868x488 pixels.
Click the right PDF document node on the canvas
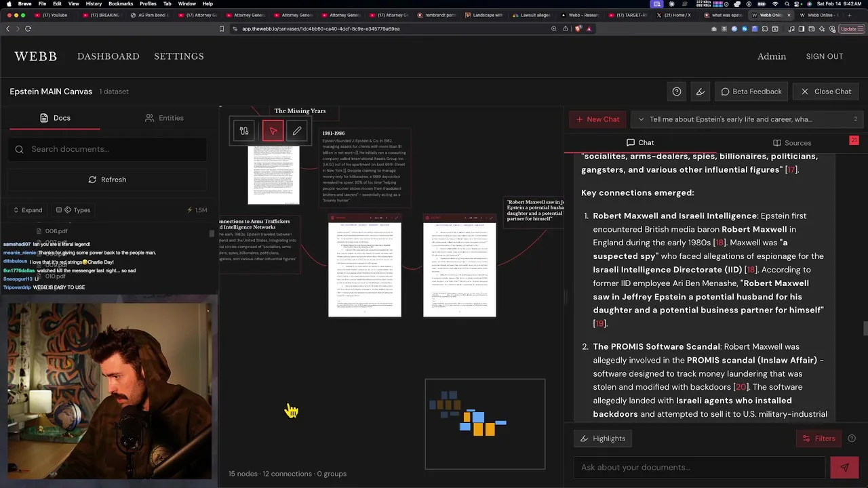[x=460, y=265]
